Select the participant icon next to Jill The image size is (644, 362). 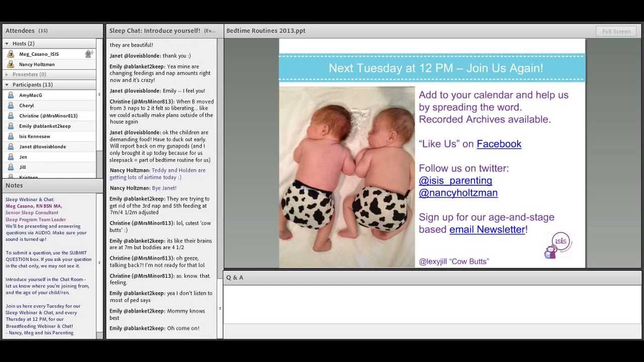coord(11,167)
